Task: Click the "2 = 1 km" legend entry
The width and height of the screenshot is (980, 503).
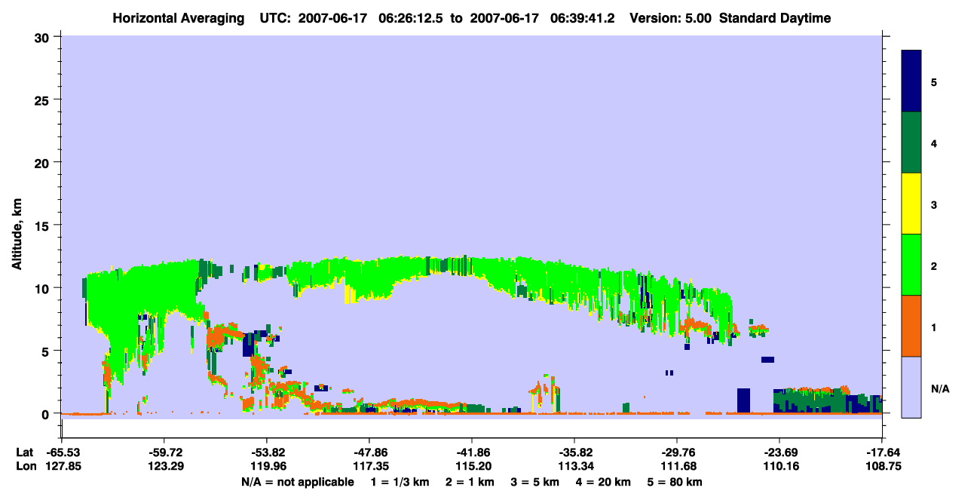Action: [470, 482]
